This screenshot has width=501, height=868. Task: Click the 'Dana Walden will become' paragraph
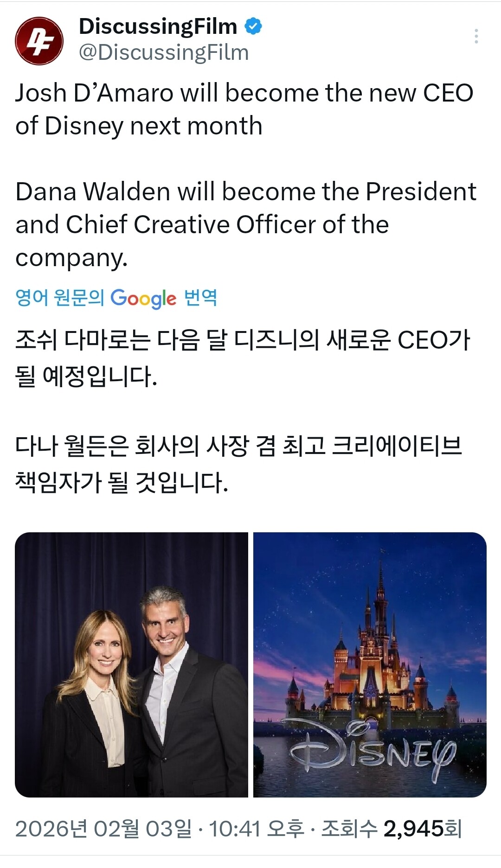coord(246,224)
